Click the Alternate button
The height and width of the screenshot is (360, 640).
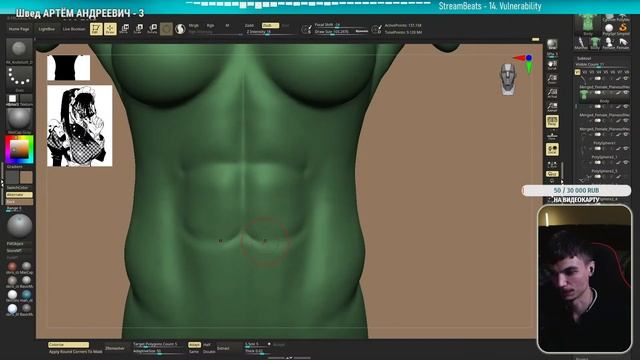(19, 195)
